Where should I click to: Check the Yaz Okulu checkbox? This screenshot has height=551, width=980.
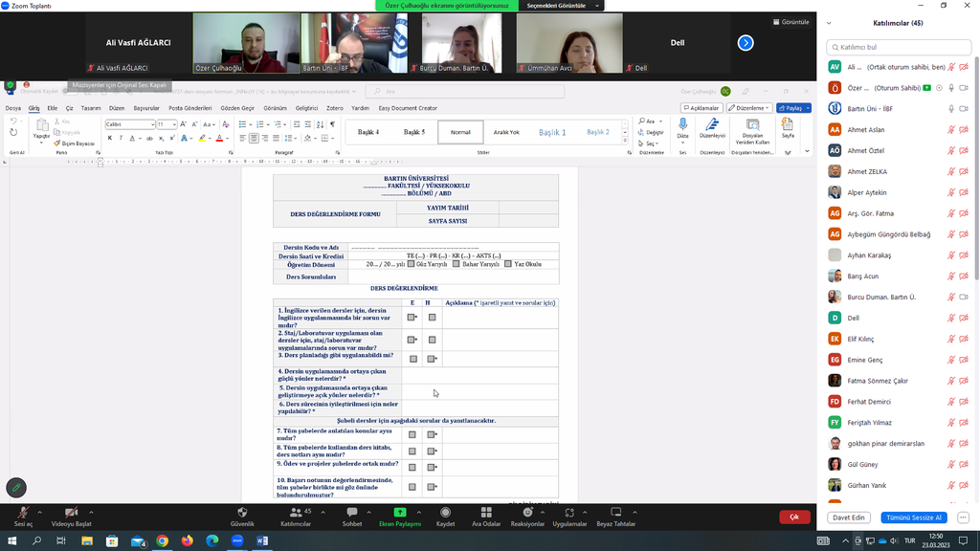pyautogui.click(x=508, y=264)
